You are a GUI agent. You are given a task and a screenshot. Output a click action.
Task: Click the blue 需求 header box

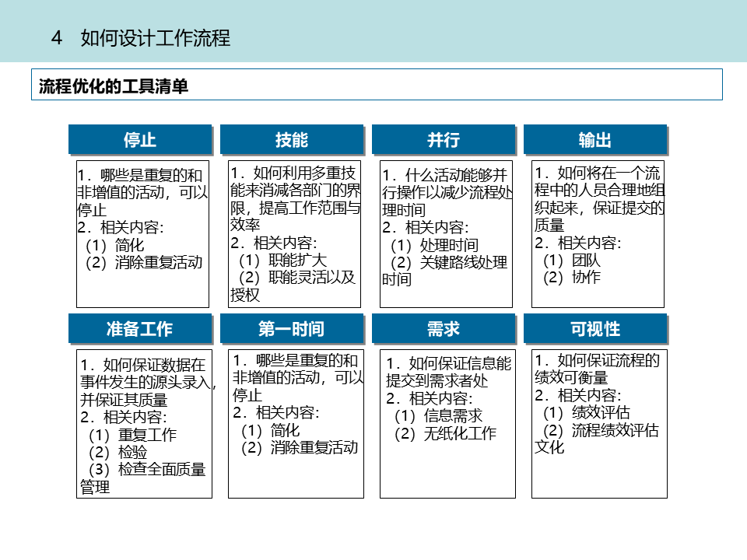444,328
